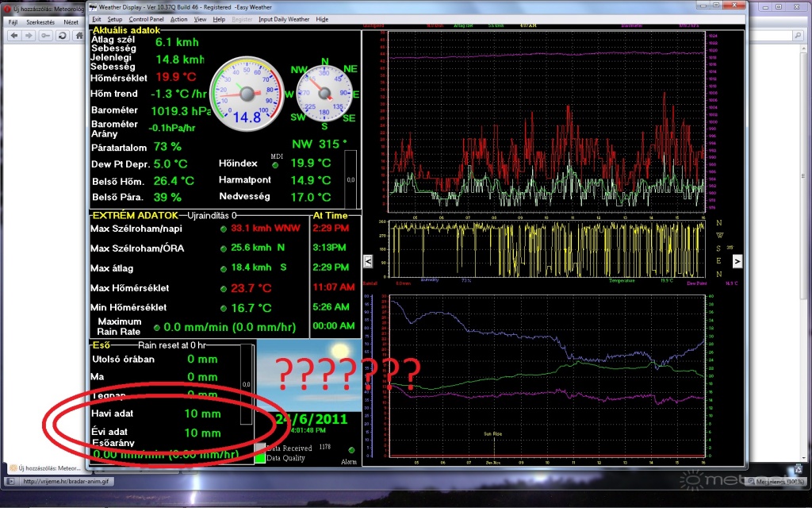Click the browser home icon
The width and height of the screenshot is (812, 508).
point(79,37)
